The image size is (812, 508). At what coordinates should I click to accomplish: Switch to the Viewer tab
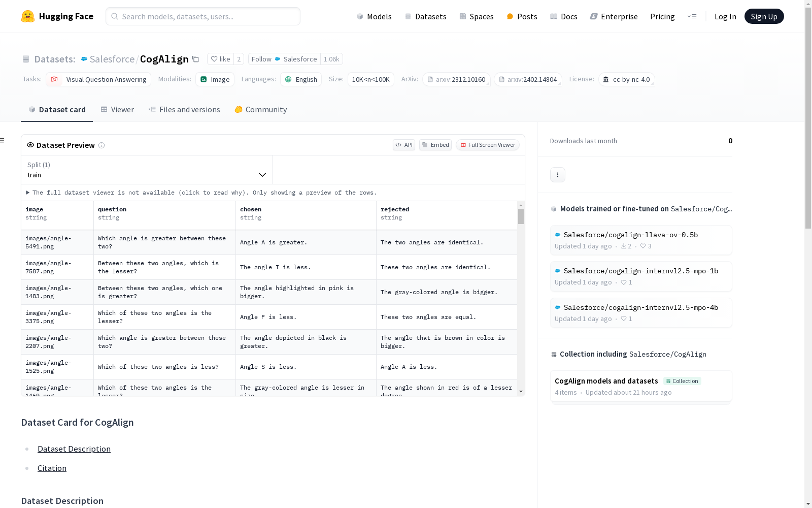tap(117, 110)
